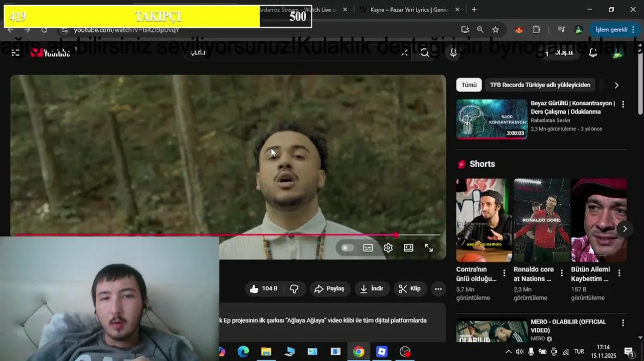Open Windows notification center icon
Image resolution: width=644 pixels, height=361 pixels.
(x=628, y=351)
